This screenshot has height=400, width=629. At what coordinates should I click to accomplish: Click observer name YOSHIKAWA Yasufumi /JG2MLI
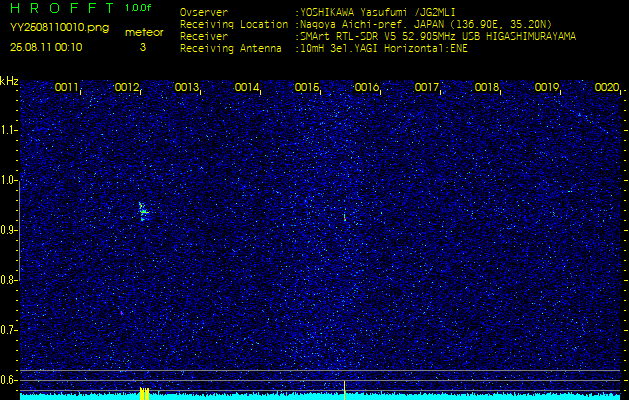coord(377,13)
